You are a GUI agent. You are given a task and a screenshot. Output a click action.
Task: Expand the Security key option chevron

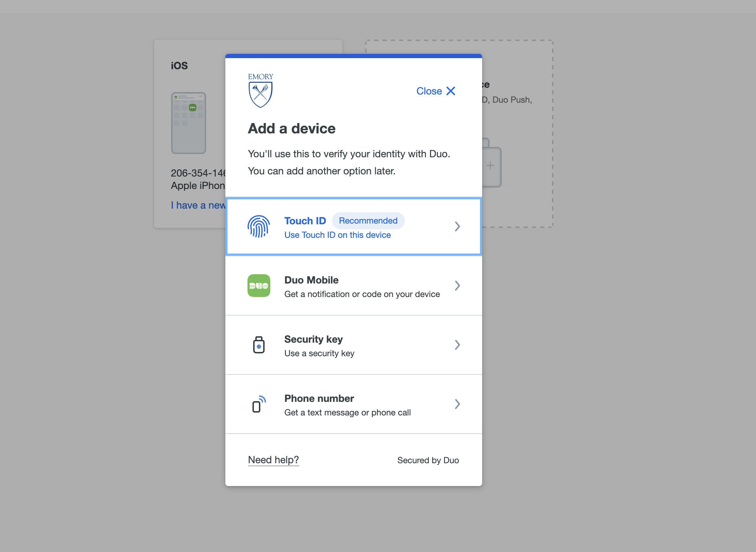pos(458,345)
